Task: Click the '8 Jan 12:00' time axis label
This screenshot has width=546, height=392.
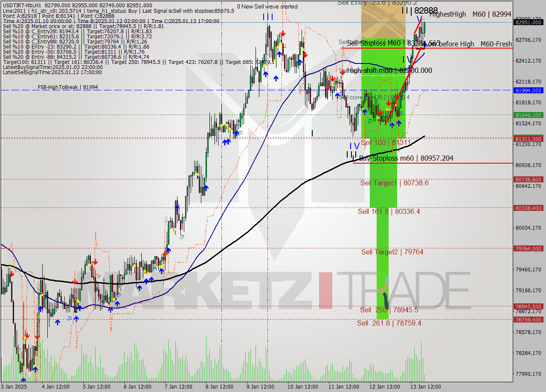Action: point(220,387)
